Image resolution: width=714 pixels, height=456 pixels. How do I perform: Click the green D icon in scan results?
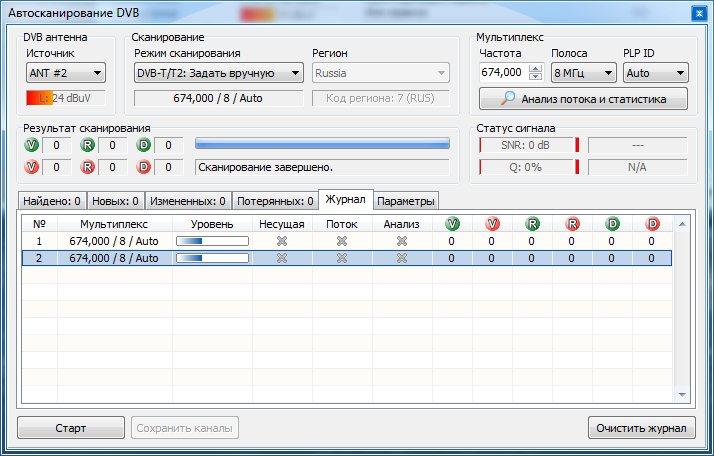pos(144,145)
